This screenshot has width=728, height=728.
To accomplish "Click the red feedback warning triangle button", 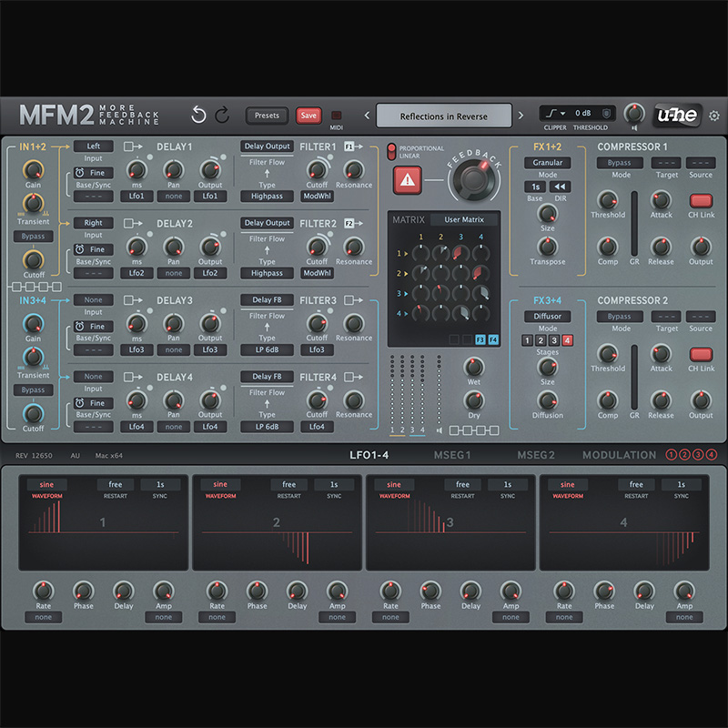I will [407, 179].
